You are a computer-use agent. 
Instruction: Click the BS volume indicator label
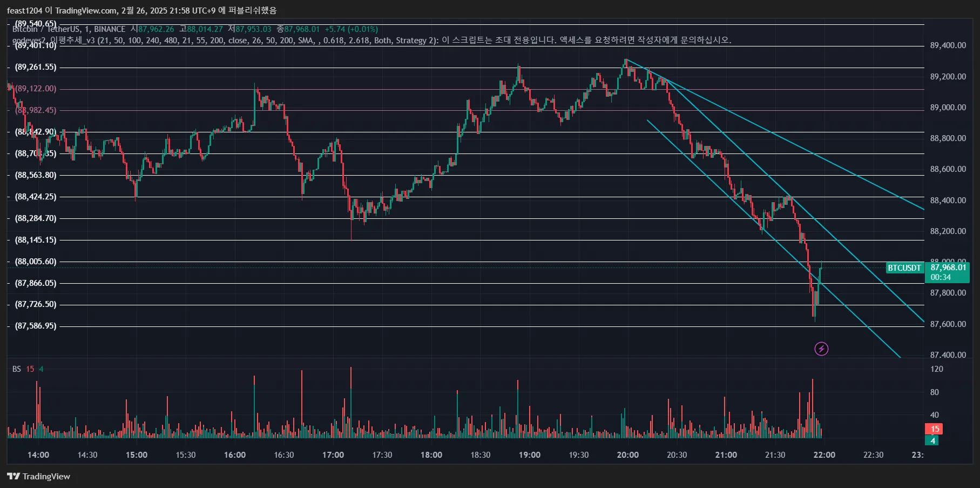[17, 369]
